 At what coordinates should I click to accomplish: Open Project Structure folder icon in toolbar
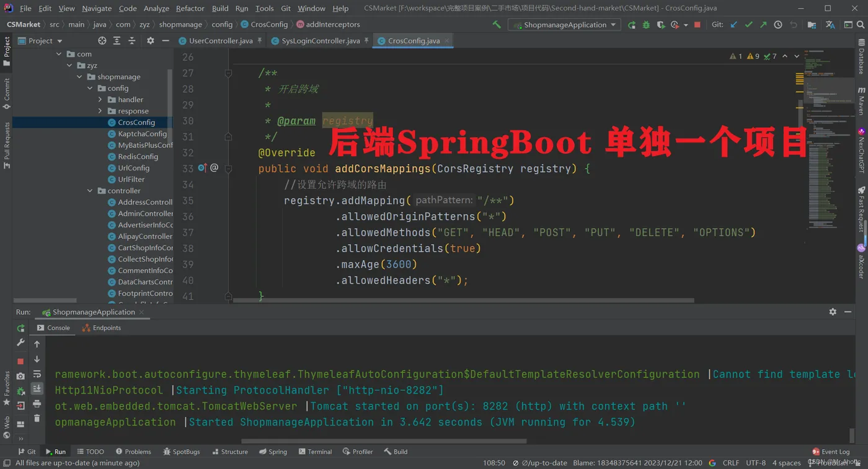[x=812, y=25]
